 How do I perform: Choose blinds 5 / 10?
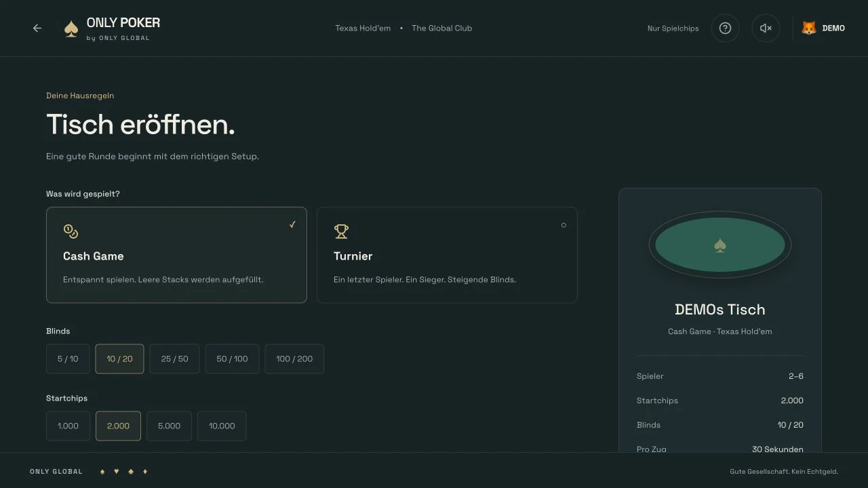coord(68,359)
